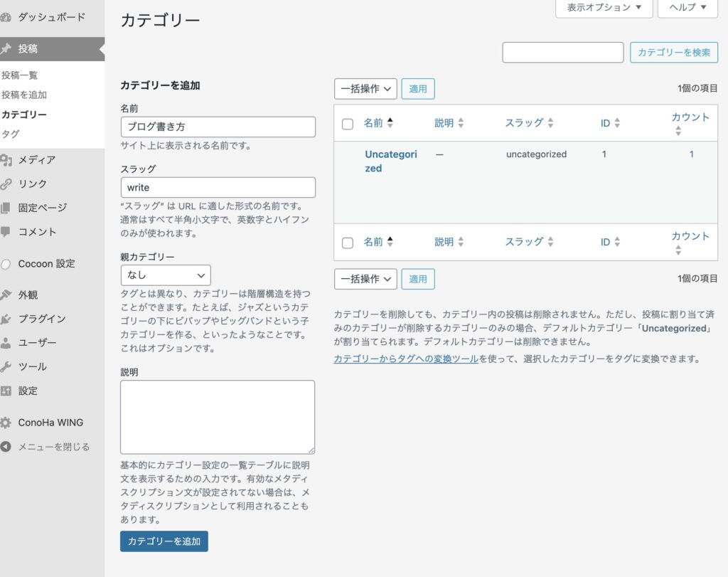Open the ヘルプ help tab
Screen dimensions: 728x577
click(x=687, y=8)
